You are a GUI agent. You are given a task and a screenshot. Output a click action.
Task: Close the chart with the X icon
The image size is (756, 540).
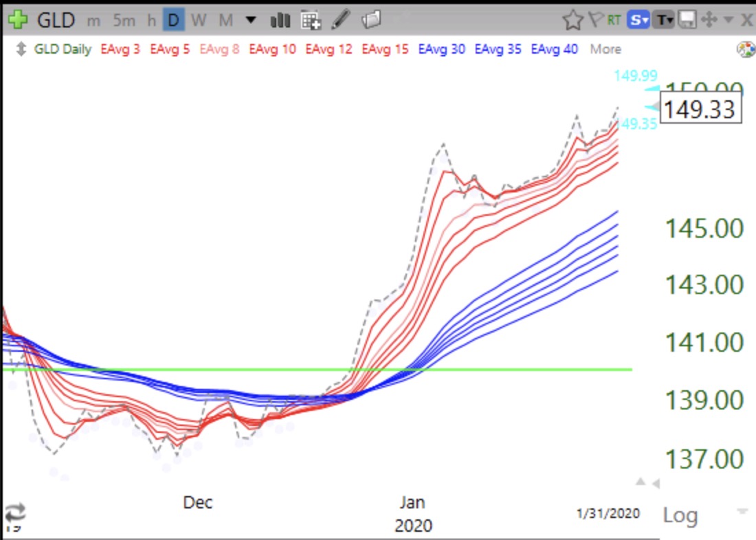pos(746,20)
